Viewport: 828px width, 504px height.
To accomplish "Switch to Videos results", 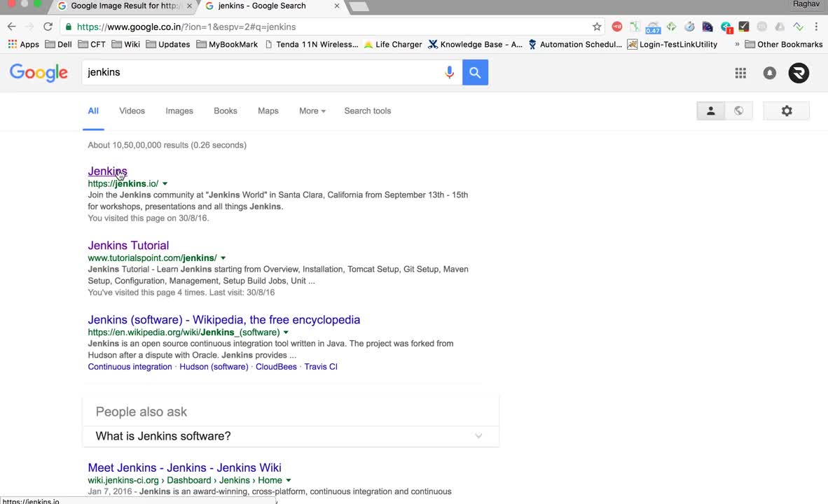I will 132,111.
